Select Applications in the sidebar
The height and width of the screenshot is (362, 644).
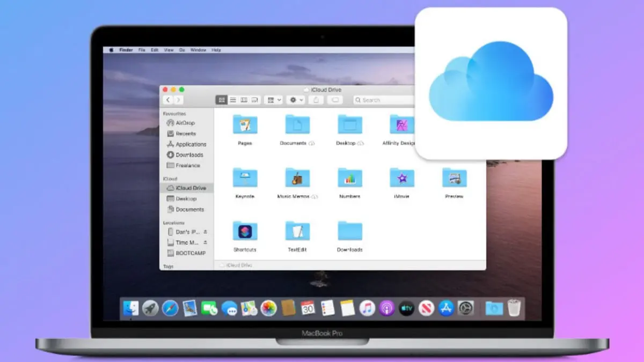[x=186, y=144]
